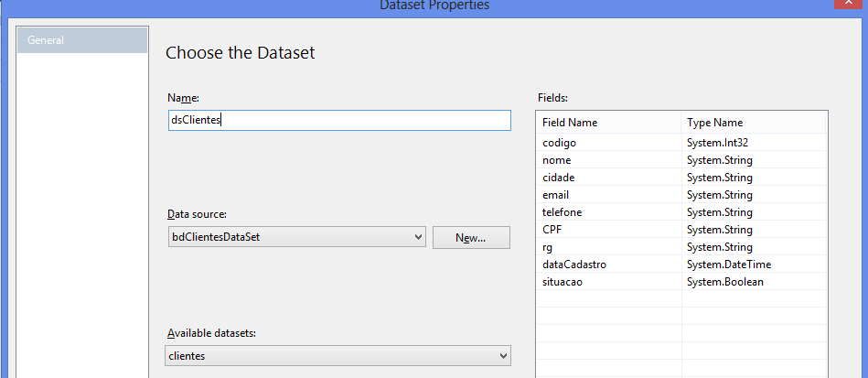Expand the Available datasets dropdown
Screen dimensions: 868x378
(338, 355)
